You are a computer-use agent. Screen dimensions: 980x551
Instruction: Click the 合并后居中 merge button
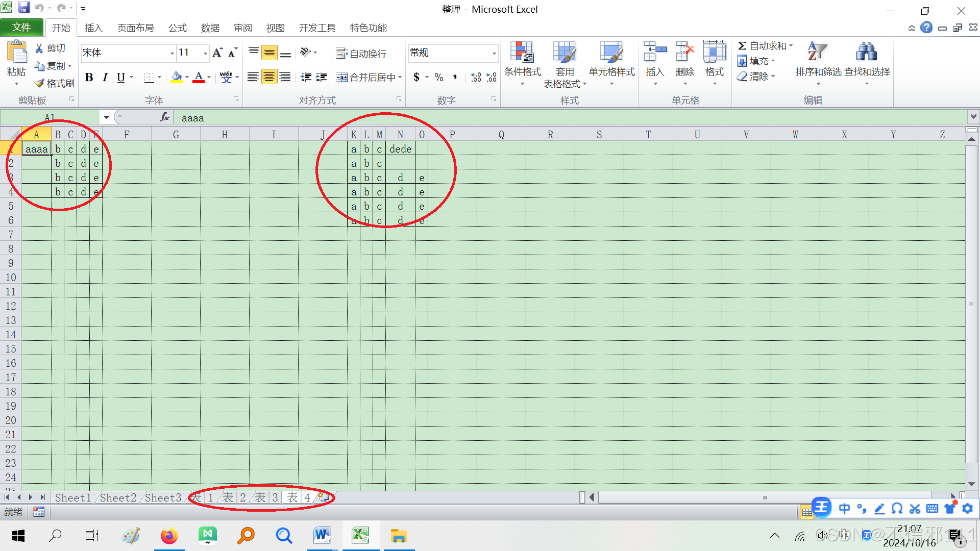tap(365, 77)
